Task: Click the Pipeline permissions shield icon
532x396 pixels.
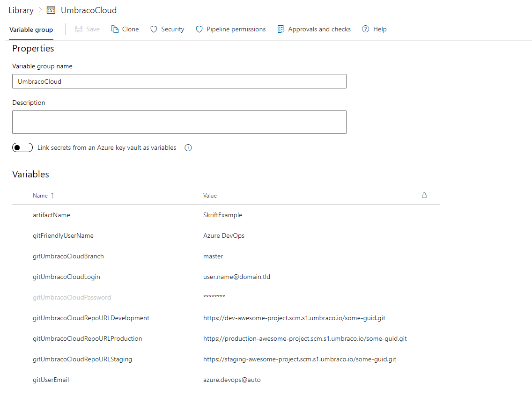Action: (199, 29)
